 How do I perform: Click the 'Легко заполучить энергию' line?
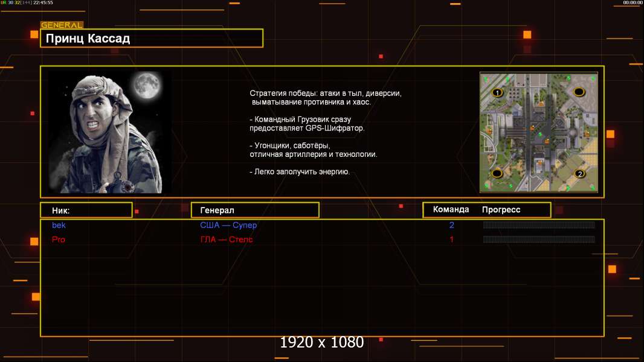300,172
